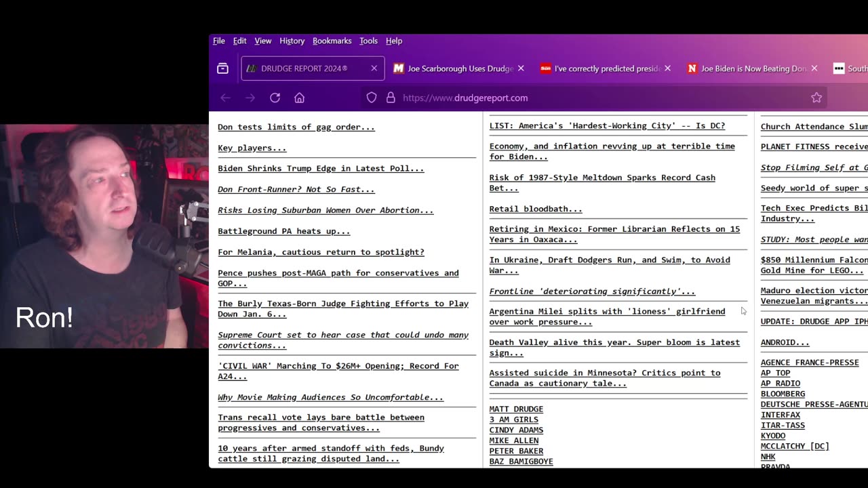868x488 pixels.
Task: Open 'Don tests limits of gag order' link
Action: click(296, 127)
